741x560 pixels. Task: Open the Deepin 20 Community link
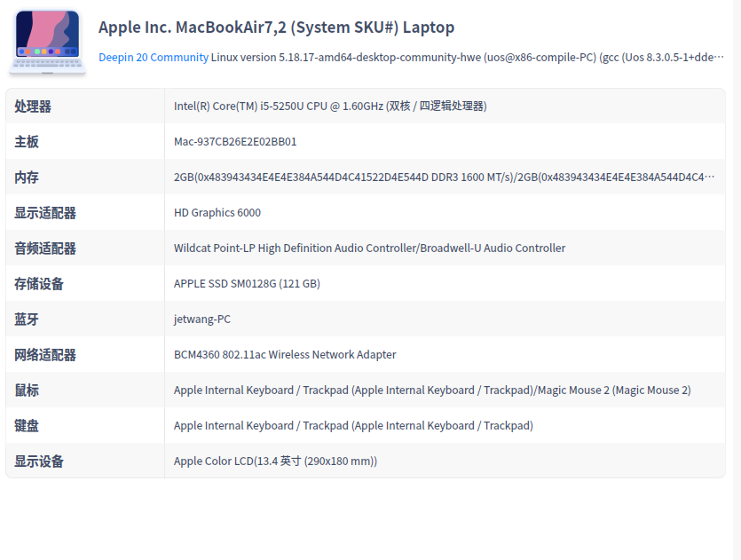pyautogui.click(x=154, y=57)
